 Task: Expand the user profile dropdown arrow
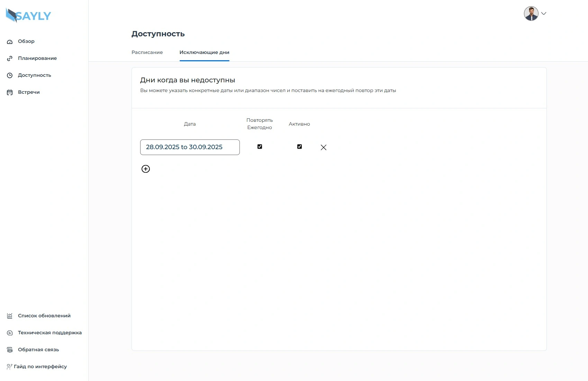(544, 13)
